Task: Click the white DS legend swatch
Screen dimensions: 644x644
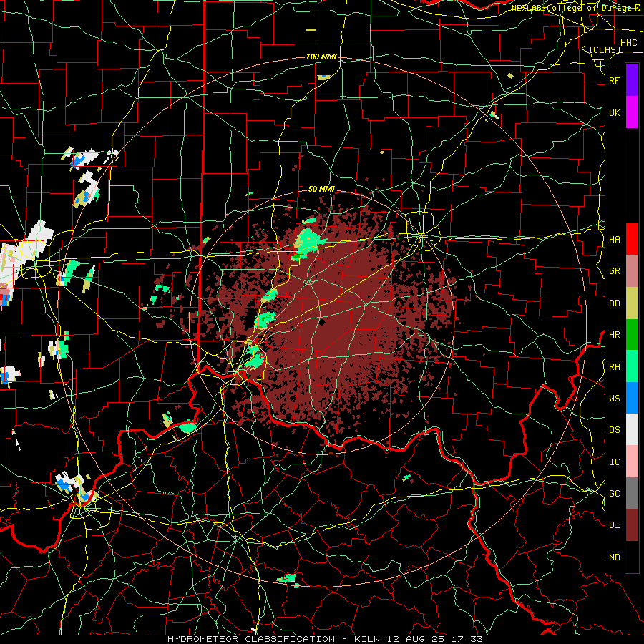Action: click(x=632, y=429)
